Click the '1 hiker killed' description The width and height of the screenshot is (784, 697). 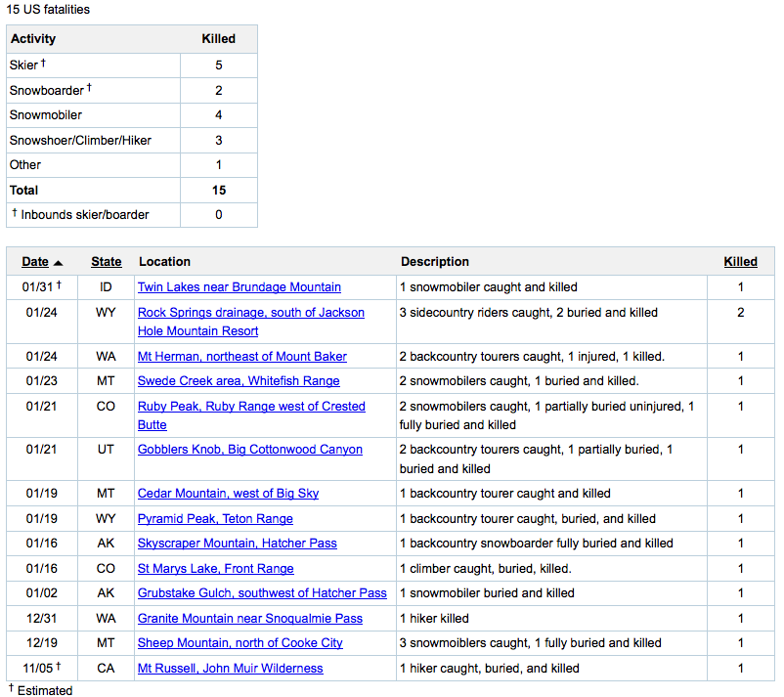click(434, 619)
